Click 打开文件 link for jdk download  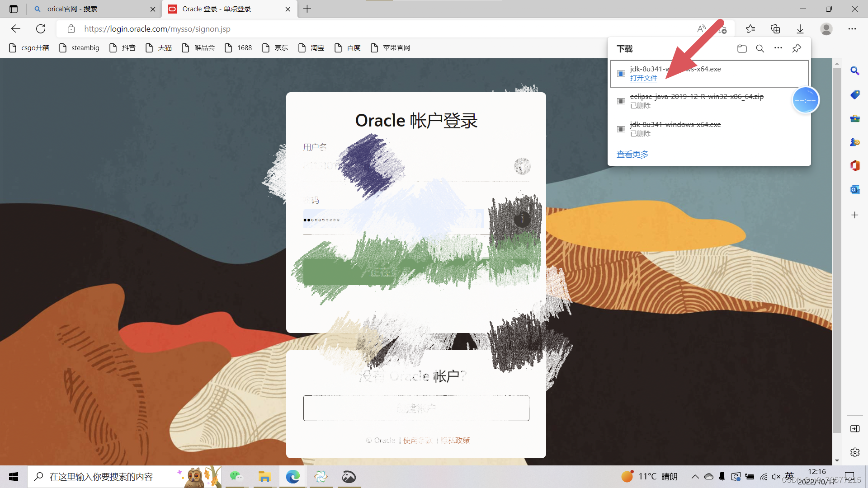click(643, 78)
